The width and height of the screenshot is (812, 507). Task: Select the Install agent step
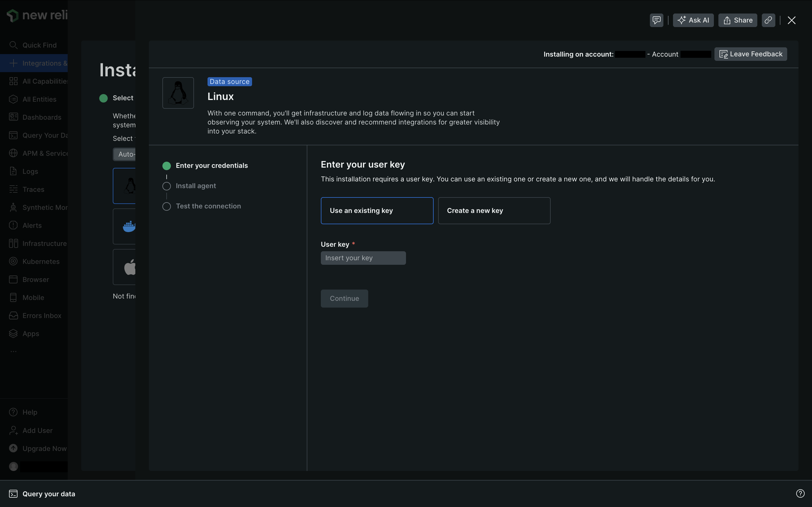196,186
